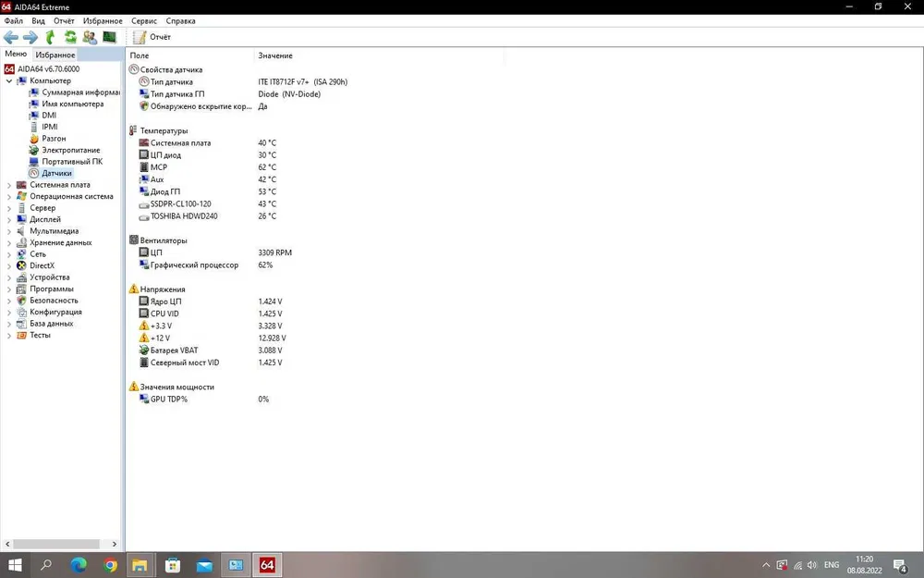
Task: Expand the DirectX tree node
Action: pos(9,266)
